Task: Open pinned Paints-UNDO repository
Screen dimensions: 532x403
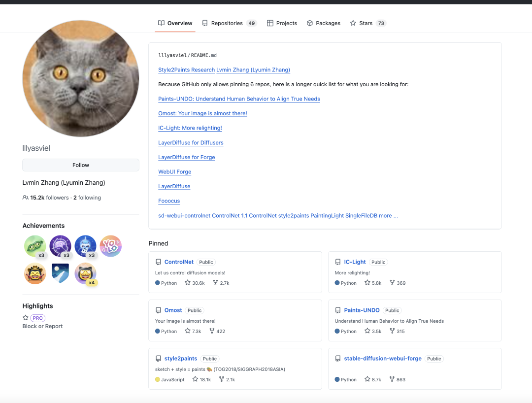Action: pyautogui.click(x=362, y=310)
